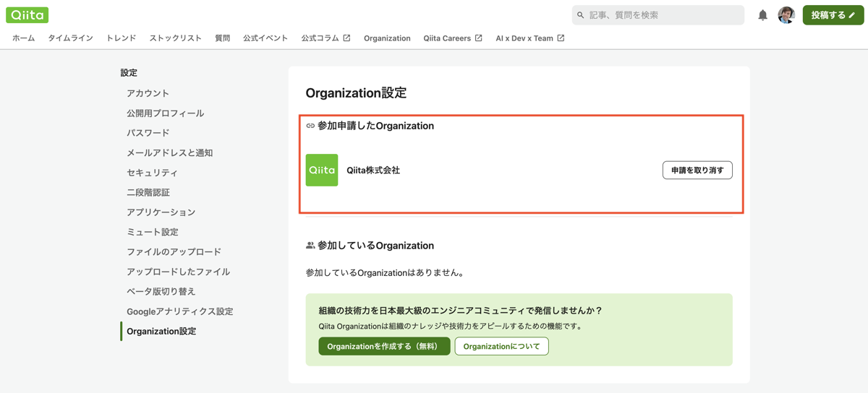The height and width of the screenshot is (393, 868).
Task: Focus the 記事、質問を検索 search field
Action: coord(658,15)
